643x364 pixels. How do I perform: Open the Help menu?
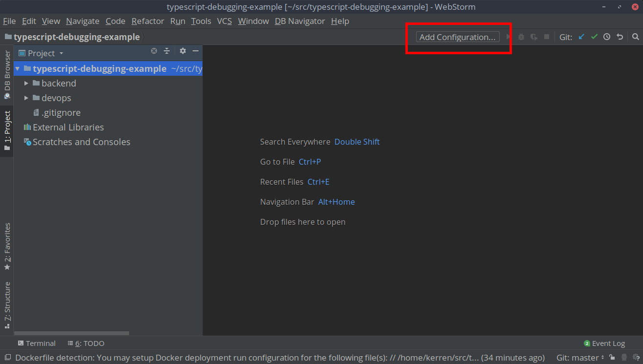340,21
